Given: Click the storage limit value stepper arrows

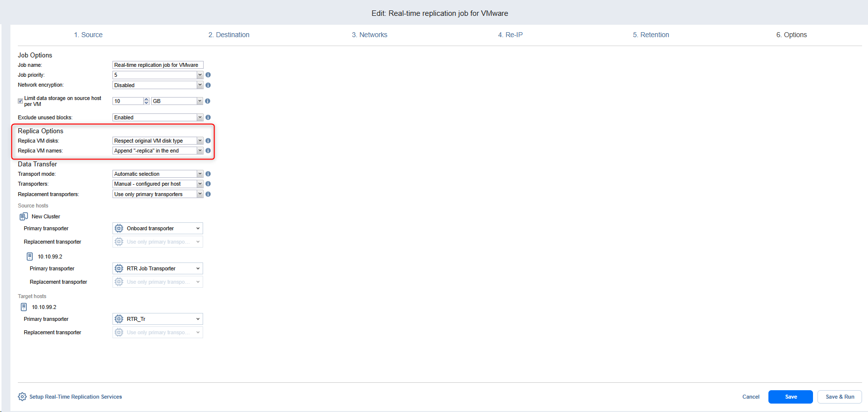Looking at the screenshot, I should click(146, 101).
